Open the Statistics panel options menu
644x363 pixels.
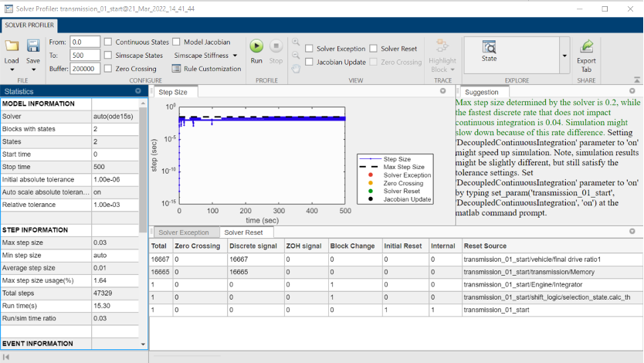[x=137, y=91]
